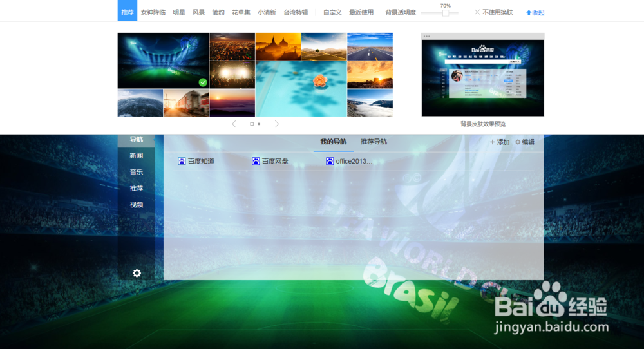Switch to the 推荐导航 tab
644x349 pixels.
pos(374,142)
